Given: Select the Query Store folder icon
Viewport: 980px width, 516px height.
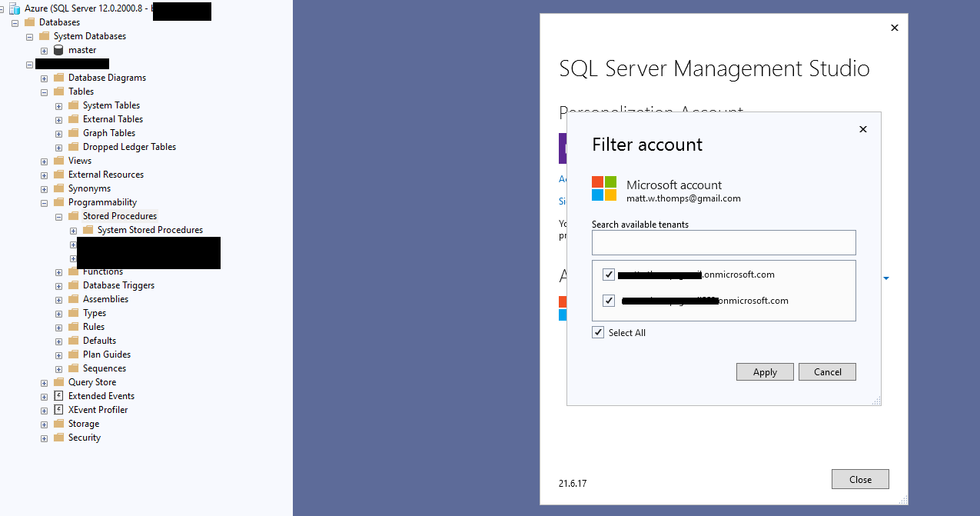Looking at the screenshot, I should pyautogui.click(x=58, y=382).
